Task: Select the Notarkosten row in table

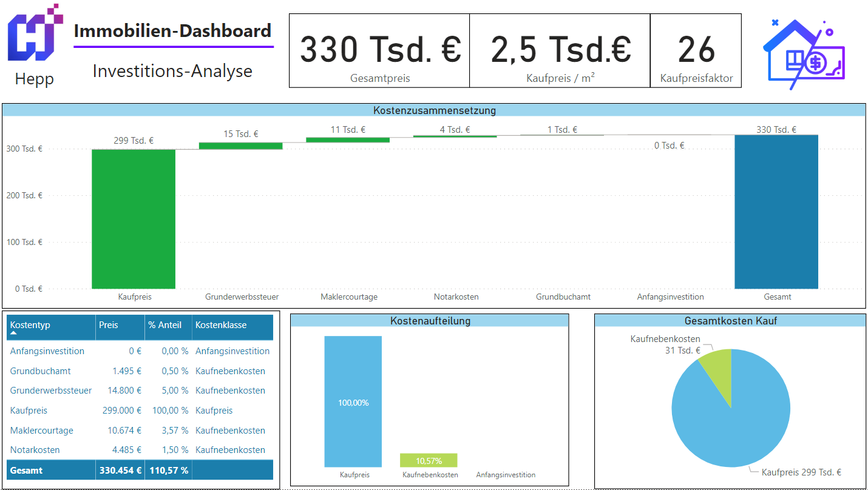Action: 35,450
